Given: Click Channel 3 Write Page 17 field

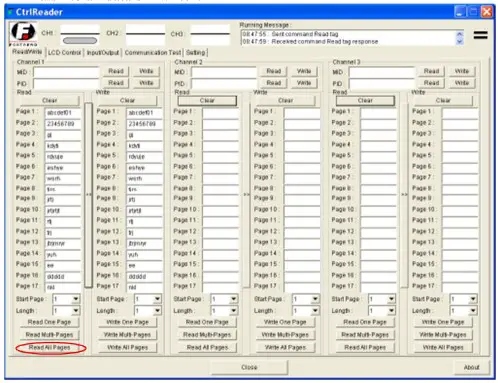Looking at the screenshot, I should pos(460,287).
